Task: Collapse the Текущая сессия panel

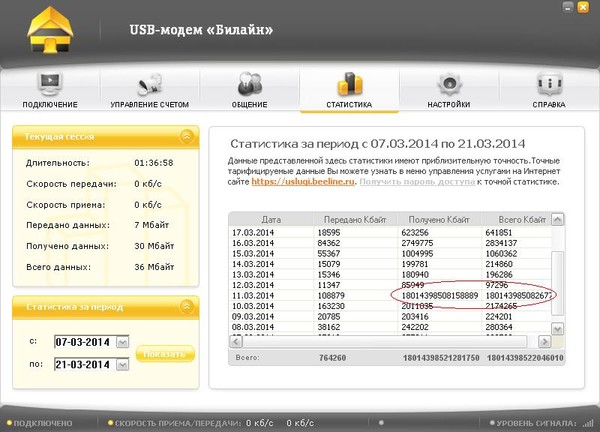Action: (187, 136)
